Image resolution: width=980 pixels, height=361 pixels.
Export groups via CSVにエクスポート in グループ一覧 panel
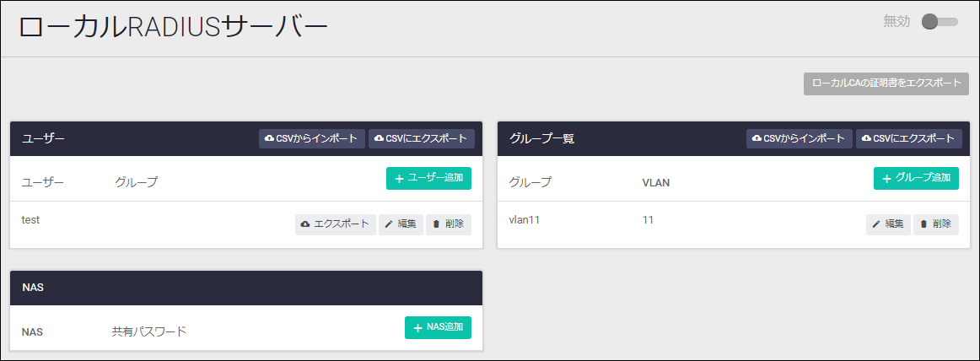909,138
